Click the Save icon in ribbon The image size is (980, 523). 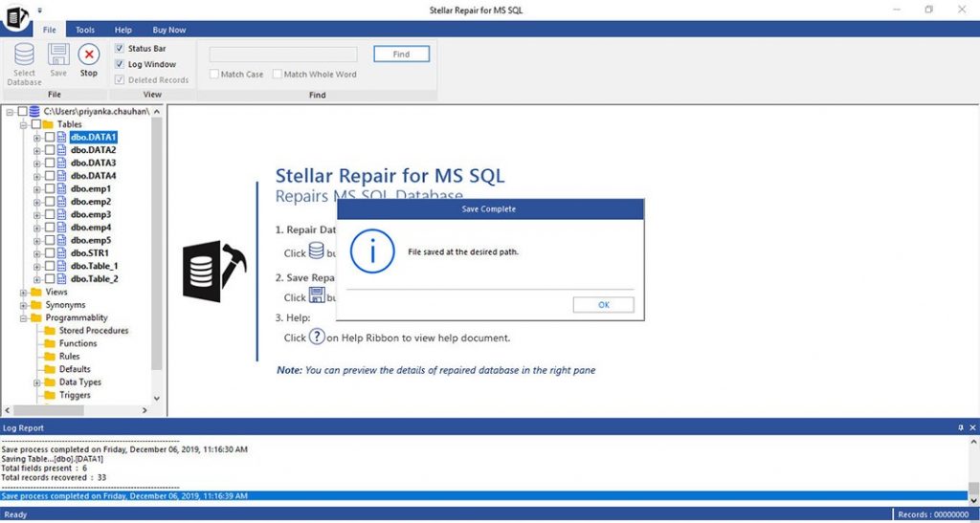point(58,54)
